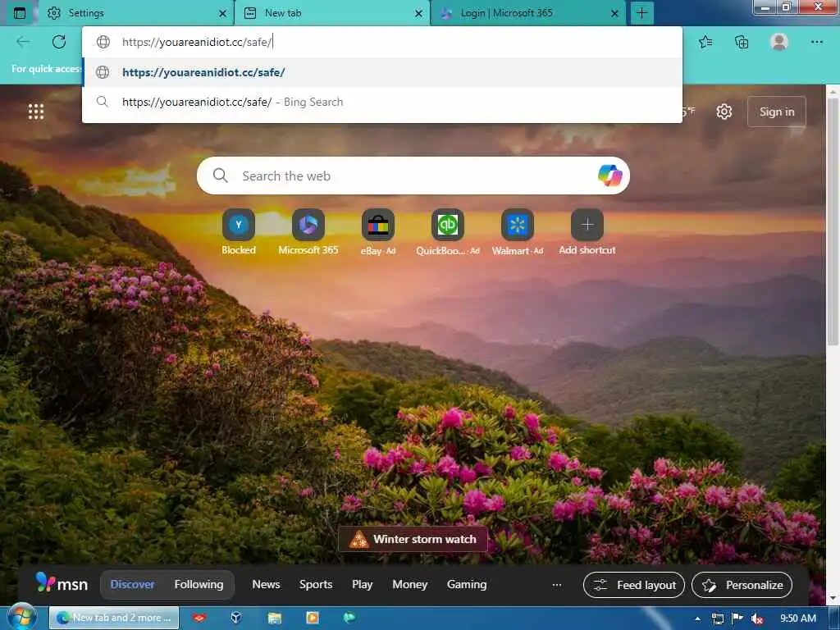Open the Windows Start orb
Viewport: 840px width, 630px height.
(x=22, y=617)
